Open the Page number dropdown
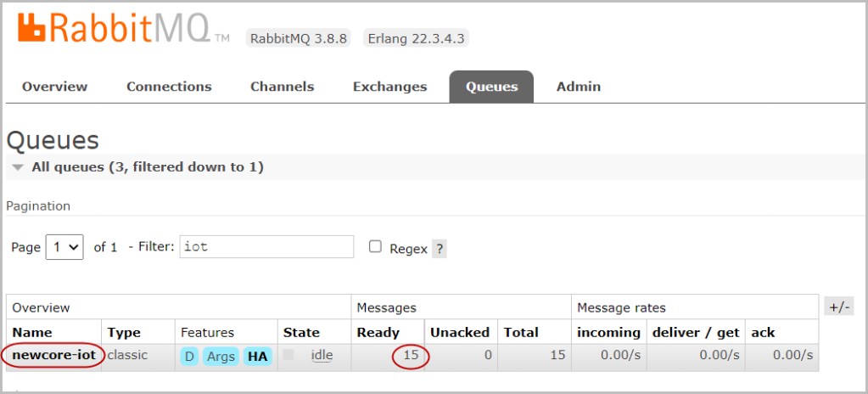 [64, 247]
